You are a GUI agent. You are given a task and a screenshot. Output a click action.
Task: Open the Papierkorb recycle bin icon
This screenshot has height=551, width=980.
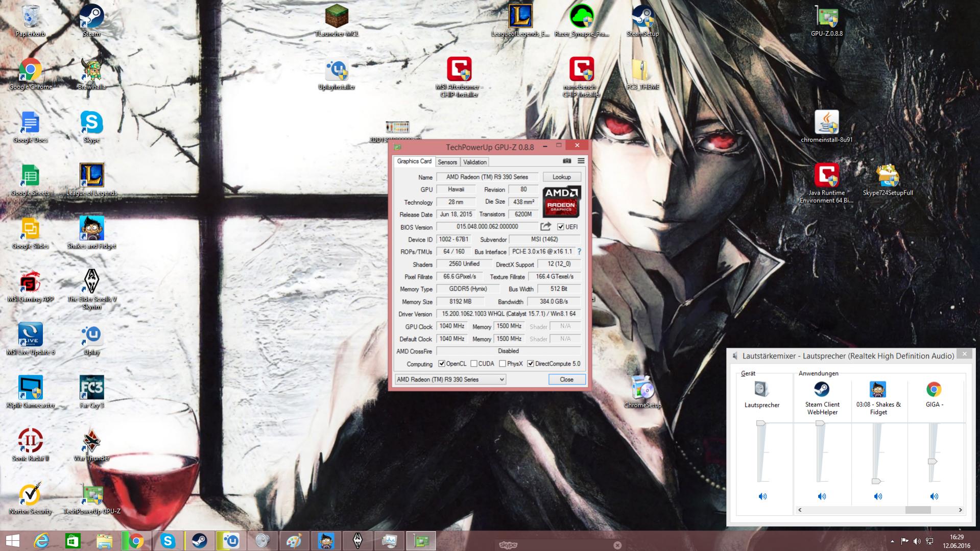[x=30, y=20]
